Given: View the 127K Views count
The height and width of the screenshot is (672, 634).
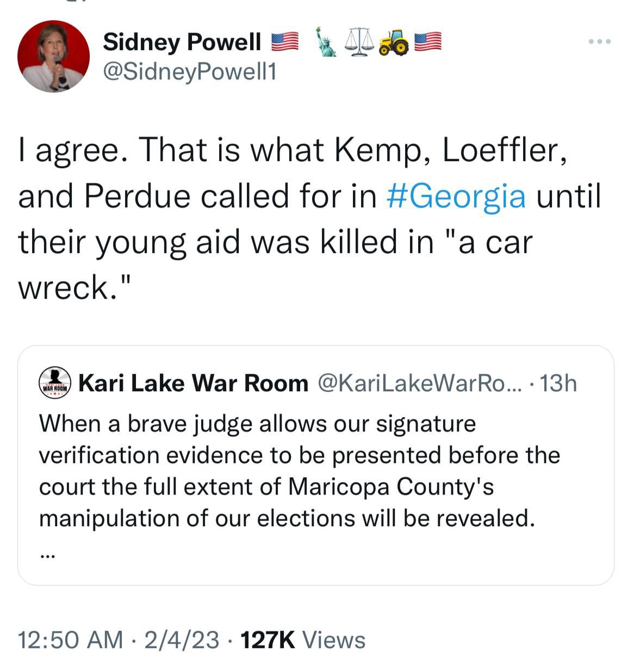Looking at the screenshot, I should click(302, 640).
